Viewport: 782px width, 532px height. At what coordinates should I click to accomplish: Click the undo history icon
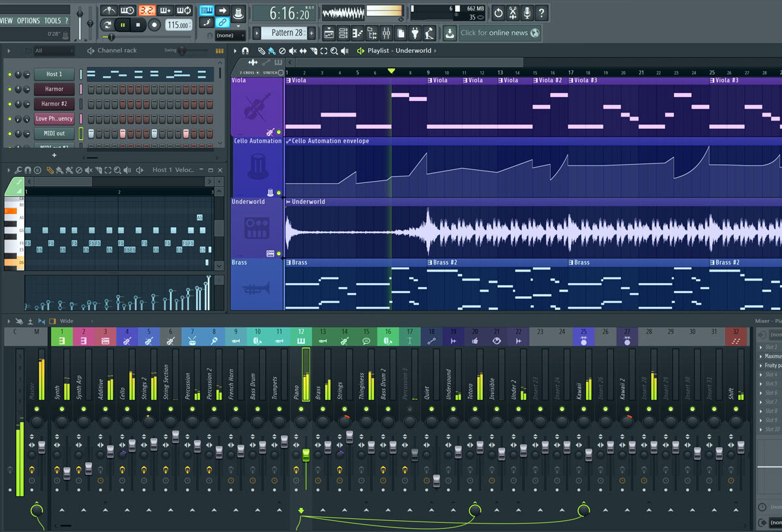[499, 12]
